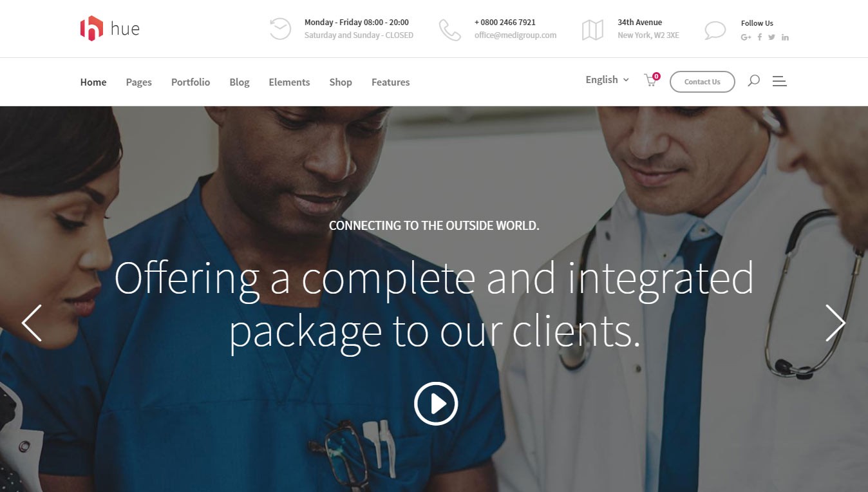
Task: Open the Elements menu item
Action: pos(289,82)
